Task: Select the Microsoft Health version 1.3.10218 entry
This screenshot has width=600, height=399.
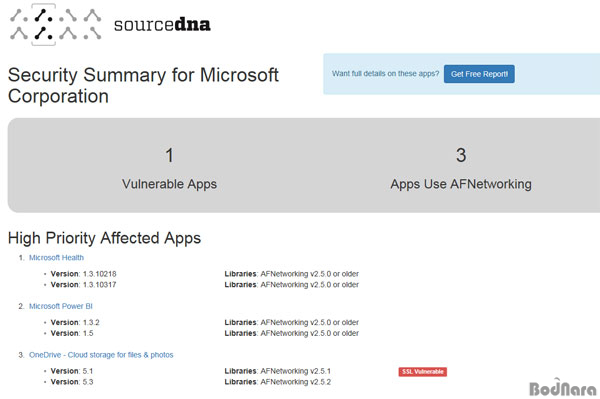Action: (x=83, y=274)
